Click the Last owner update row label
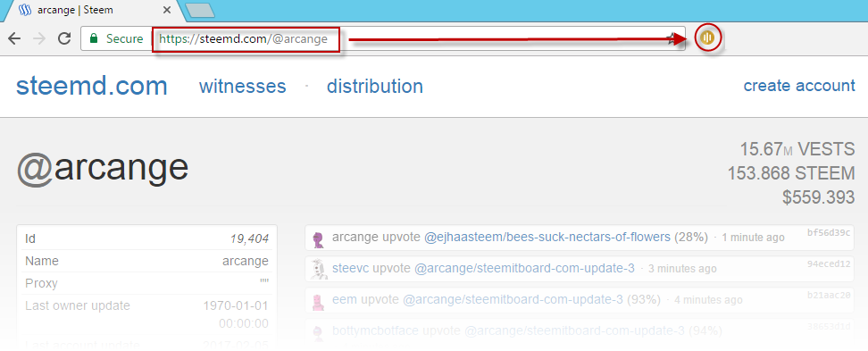Viewport: 868px width, 351px height. [x=78, y=305]
